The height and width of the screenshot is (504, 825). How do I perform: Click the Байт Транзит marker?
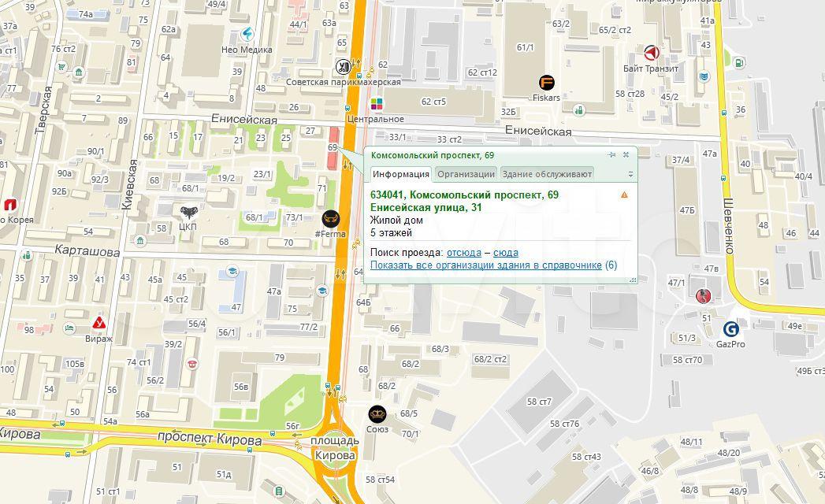(651, 53)
